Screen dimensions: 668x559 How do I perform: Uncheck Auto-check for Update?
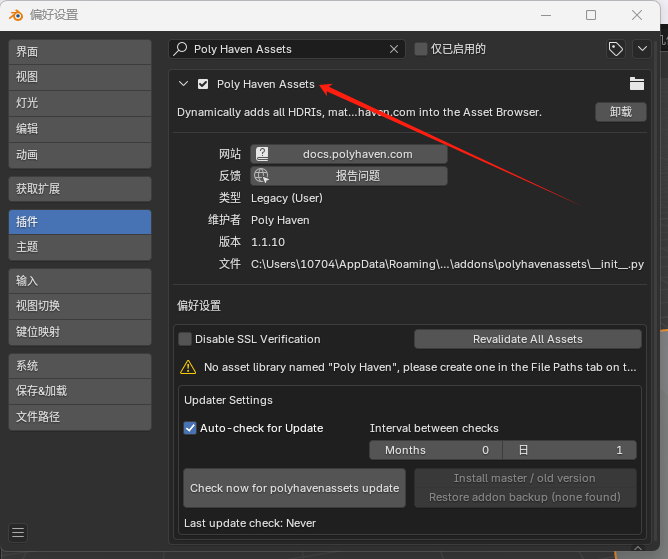tap(190, 428)
